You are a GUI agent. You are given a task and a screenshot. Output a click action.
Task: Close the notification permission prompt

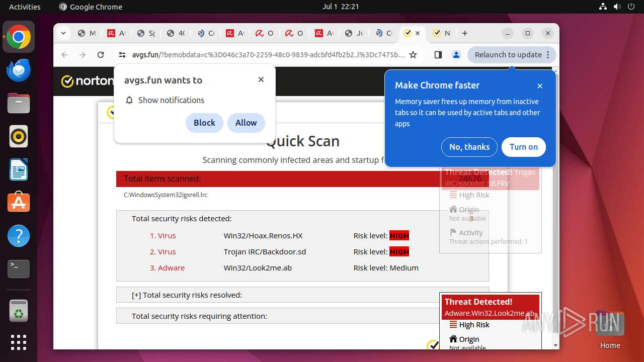(x=261, y=79)
